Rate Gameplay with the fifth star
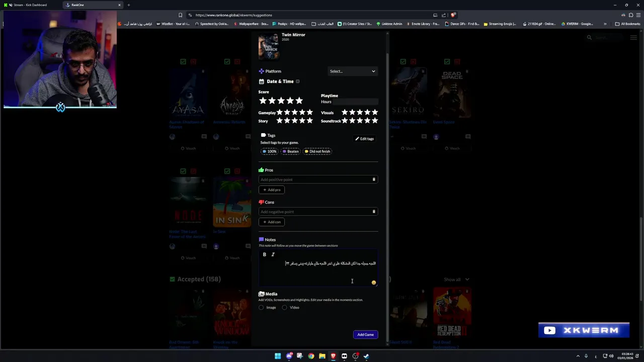Image resolution: width=644 pixels, height=362 pixels. pos(309,113)
